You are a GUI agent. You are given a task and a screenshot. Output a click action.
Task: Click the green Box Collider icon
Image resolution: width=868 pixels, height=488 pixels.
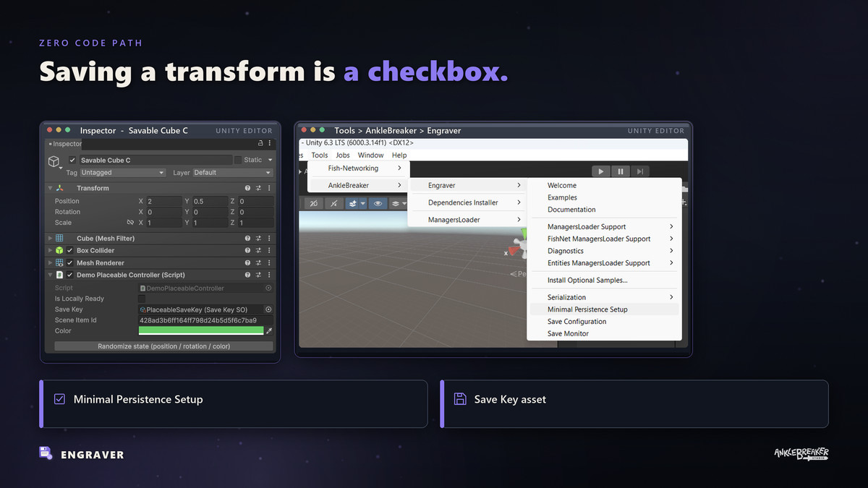pos(60,251)
